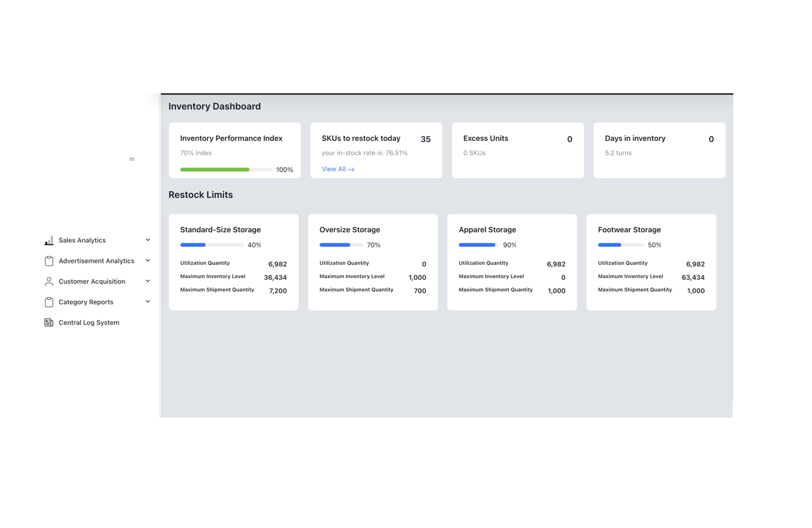This screenshot has width=812, height=528.
Task: Expand the Category Reports chevron
Action: click(147, 302)
